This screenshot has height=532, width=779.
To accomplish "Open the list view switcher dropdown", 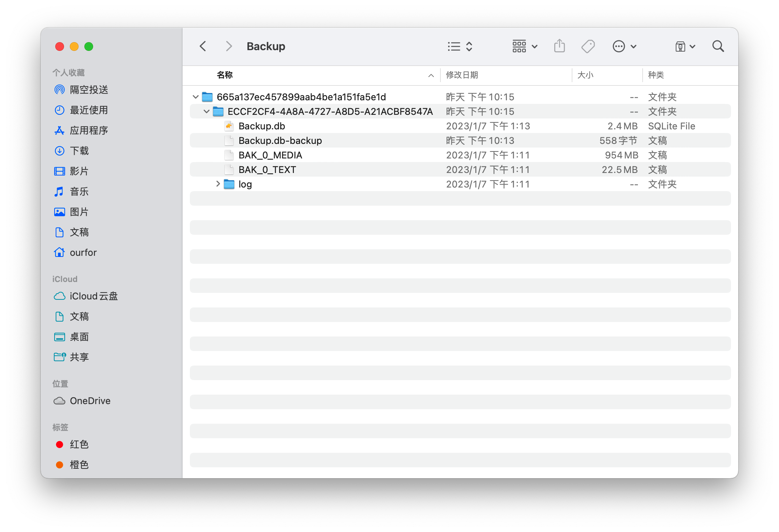I will pyautogui.click(x=460, y=46).
